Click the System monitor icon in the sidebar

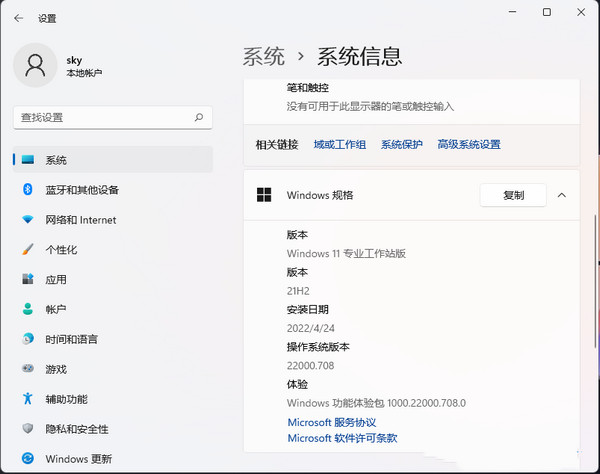click(x=28, y=160)
